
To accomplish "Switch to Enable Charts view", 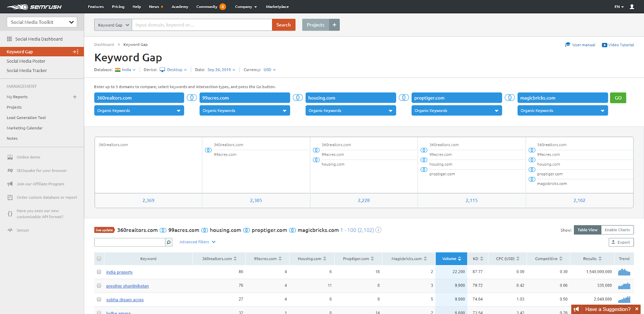I will click(617, 230).
